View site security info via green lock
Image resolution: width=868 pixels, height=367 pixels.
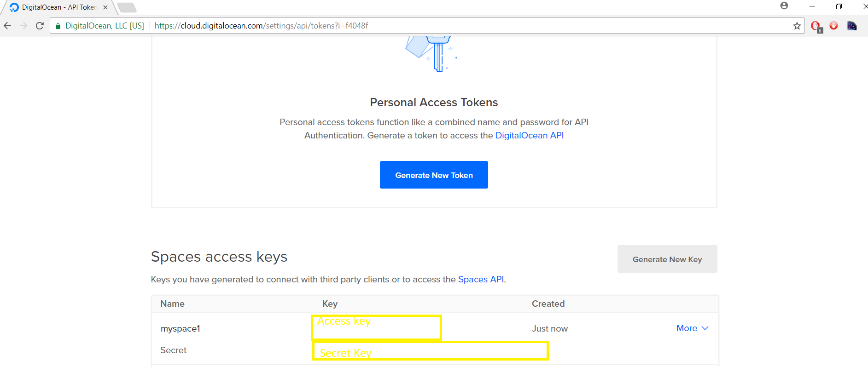pyautogui.click(x=58, y=26)
